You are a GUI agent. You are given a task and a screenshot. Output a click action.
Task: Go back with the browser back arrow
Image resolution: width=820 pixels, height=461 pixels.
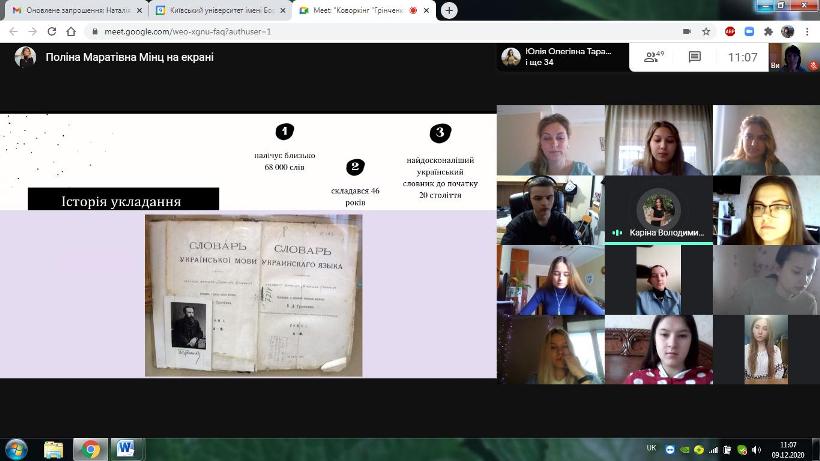tap(14, 31)
